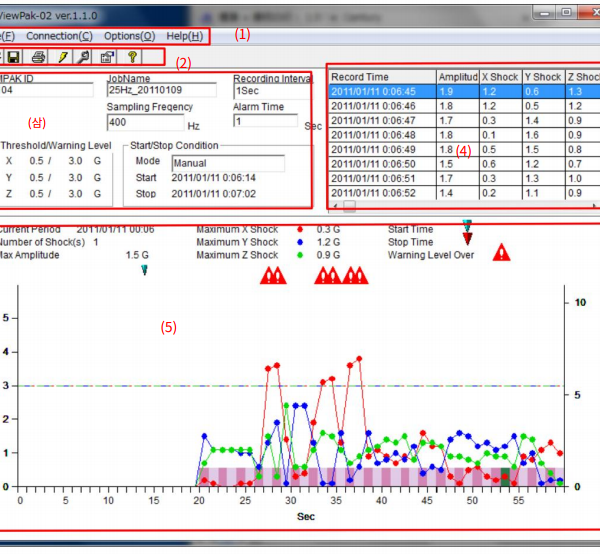This screenshot has width=600, height=554.
Task: Click the Sampling Frequency input box
Action: pos(144,123)
